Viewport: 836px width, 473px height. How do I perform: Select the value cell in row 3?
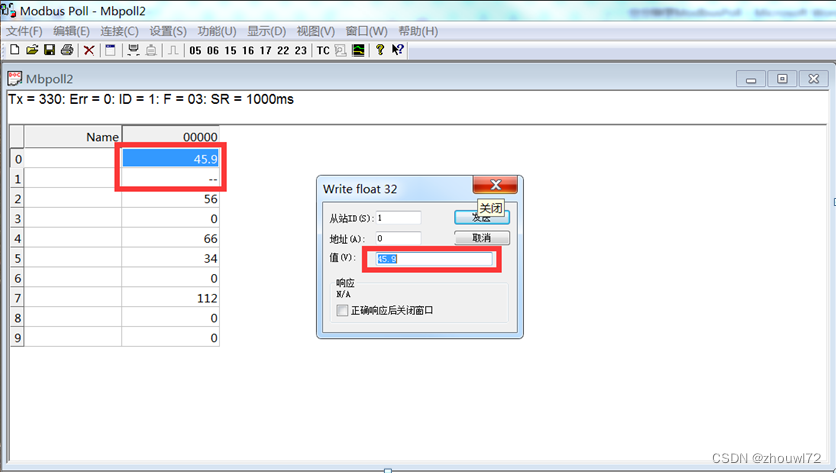coord(171,219)
